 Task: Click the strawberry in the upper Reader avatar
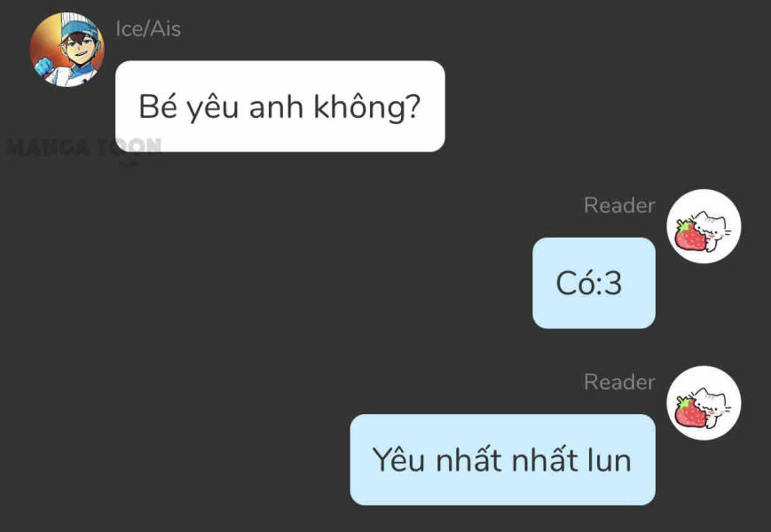[690, 236]
